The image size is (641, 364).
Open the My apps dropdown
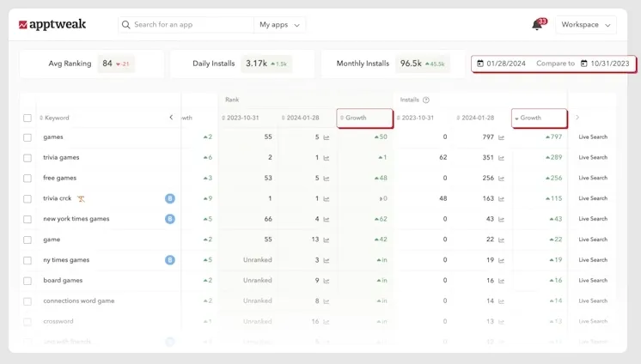[280, 25]
